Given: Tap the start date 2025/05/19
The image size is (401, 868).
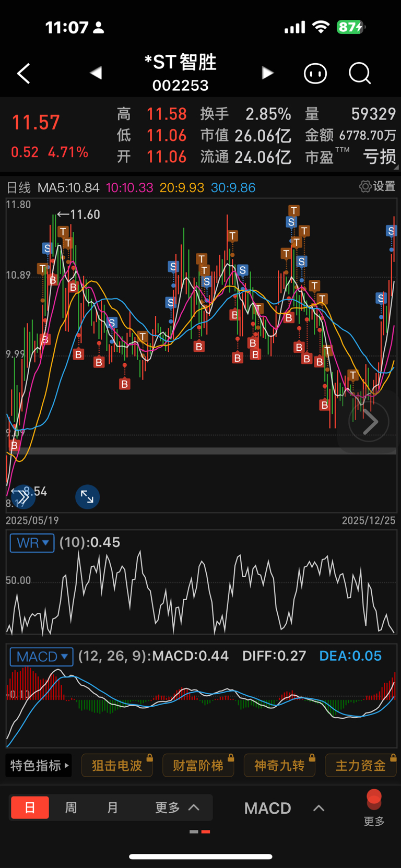Looking at the screenshot, I should (32, 520).
